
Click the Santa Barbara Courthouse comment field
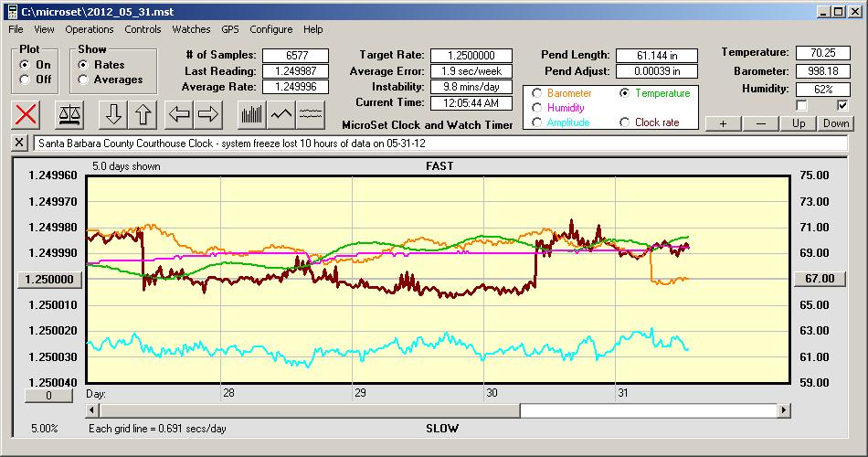[x=440, y=143]
